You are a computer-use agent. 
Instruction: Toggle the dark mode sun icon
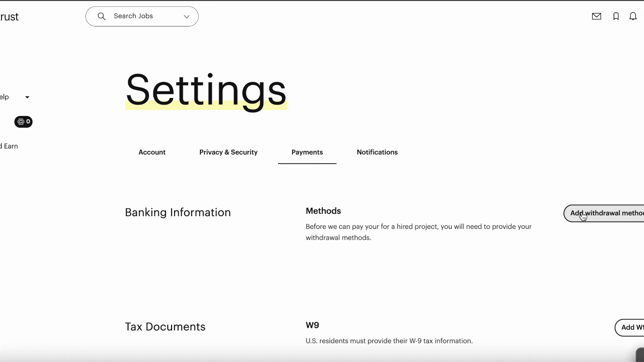pos(21,121)
